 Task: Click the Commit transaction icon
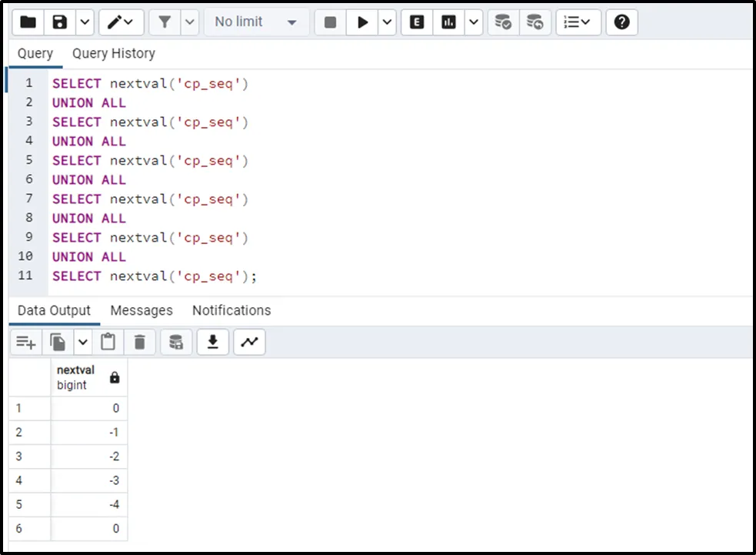503,22
